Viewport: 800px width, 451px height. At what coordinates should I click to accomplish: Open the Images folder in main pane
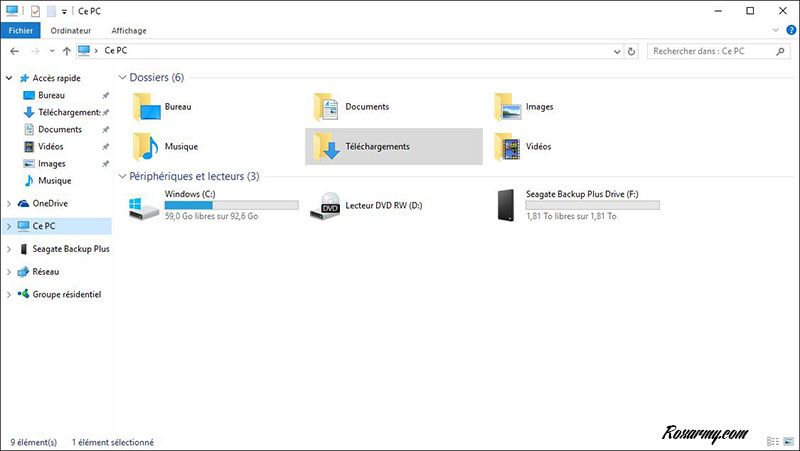click(x=508, y=107)
